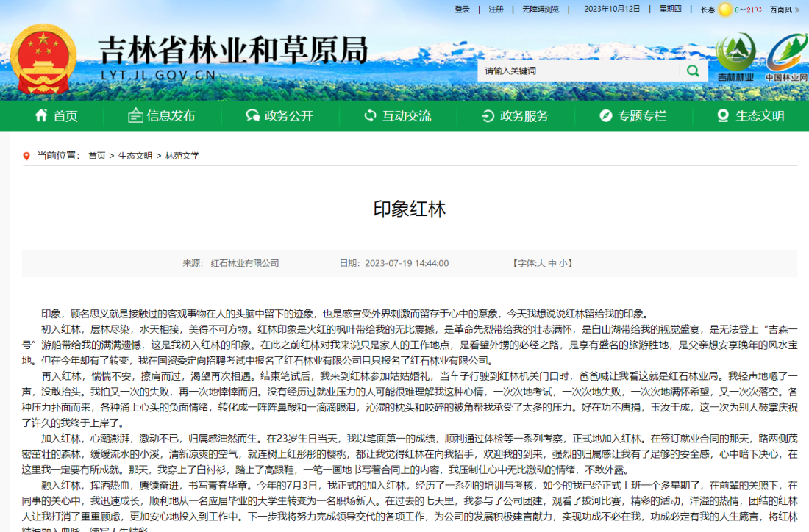This screenshot has width=809, height=532.
Task: Switch to the 首页 navigation tab
Action: (x=55, y=115)
